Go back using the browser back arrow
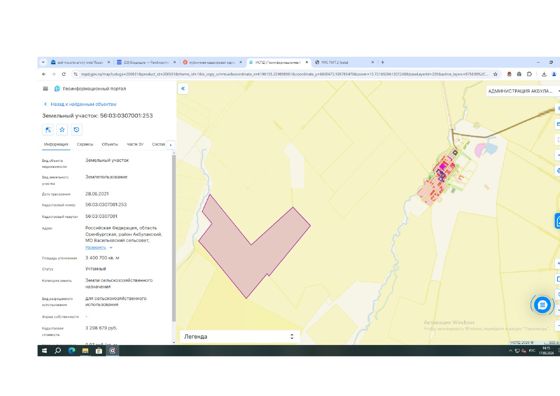560x396 pixels. pos(44,74)
